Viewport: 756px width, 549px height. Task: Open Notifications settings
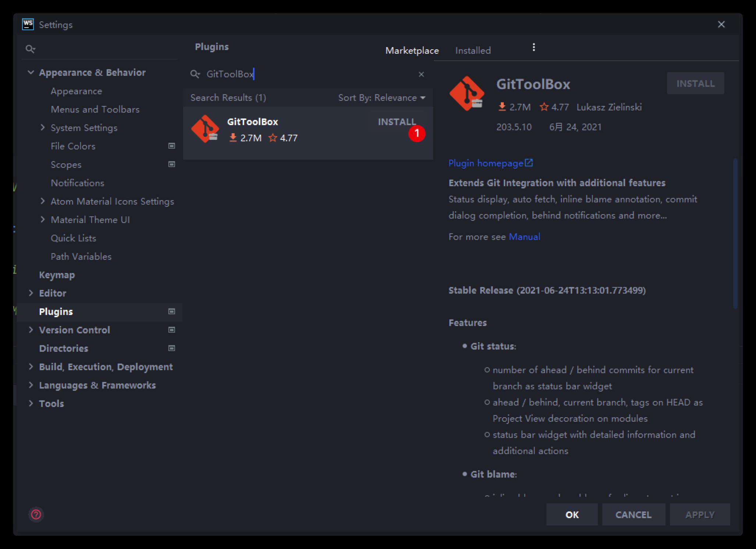click(x=77, y=183)
